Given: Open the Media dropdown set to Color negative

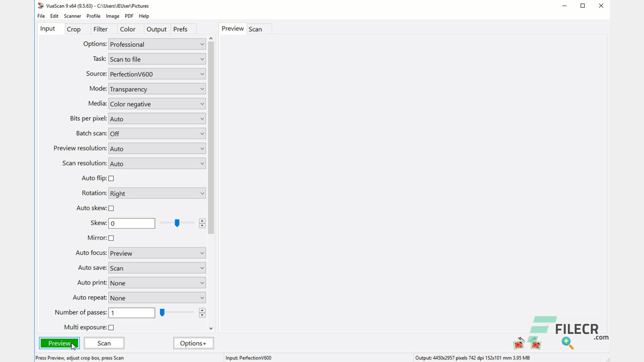Looking at the screenshot, I should pos(157,104).
